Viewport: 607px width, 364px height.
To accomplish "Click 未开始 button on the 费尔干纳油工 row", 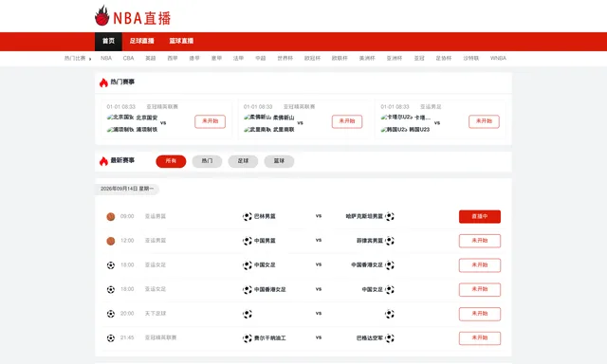I will pyautogui.click(x=480, y=338).
